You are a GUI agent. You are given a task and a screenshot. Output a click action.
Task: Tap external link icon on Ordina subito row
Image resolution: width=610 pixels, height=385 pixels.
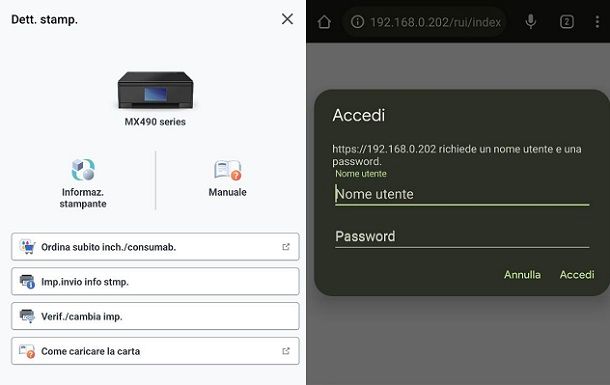[x=286, y=247]
